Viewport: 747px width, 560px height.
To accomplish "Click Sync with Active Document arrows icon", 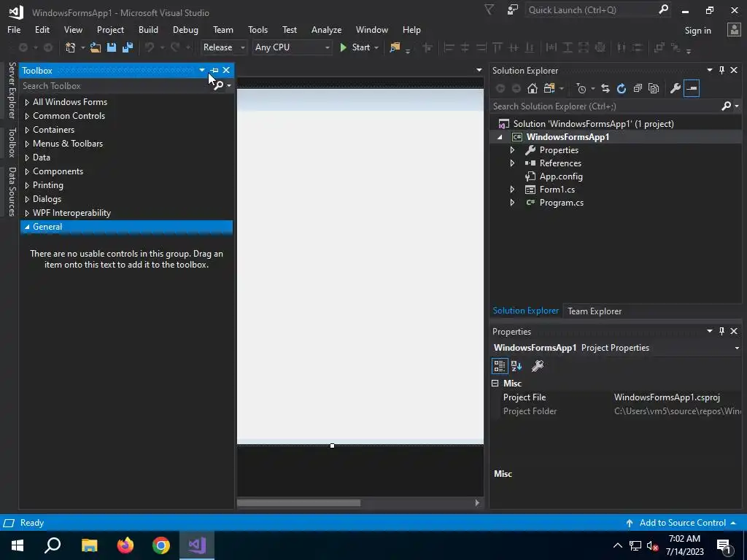I will [605, 88].
